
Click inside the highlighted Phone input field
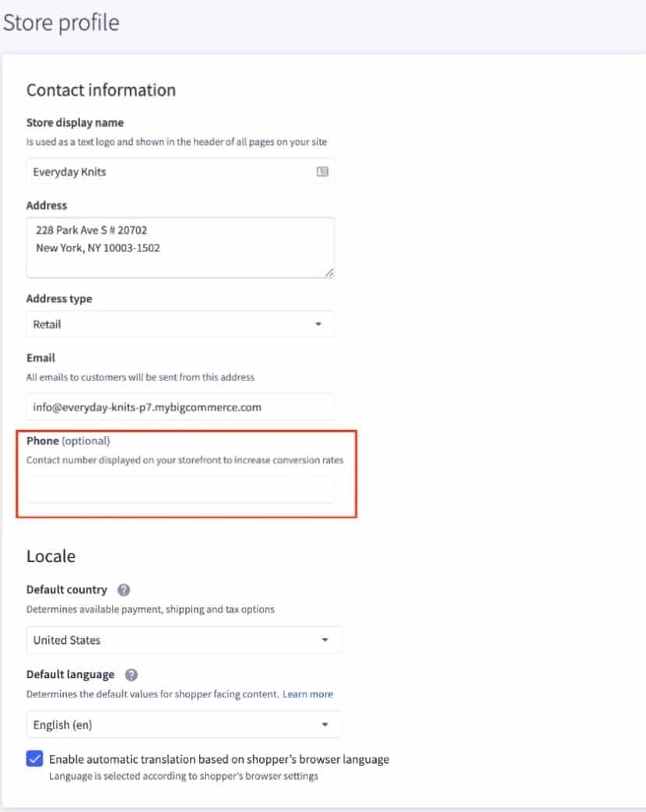point(179,489)
